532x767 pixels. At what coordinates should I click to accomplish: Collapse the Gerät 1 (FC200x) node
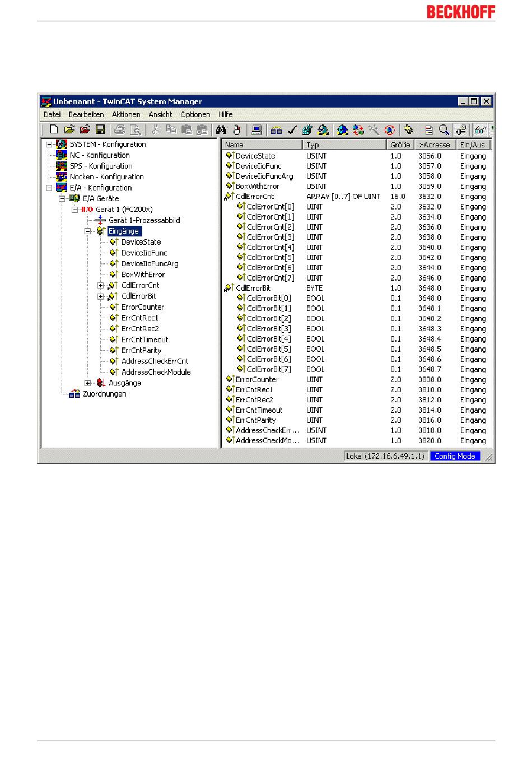pyautogui.click(x=74, y=210)
